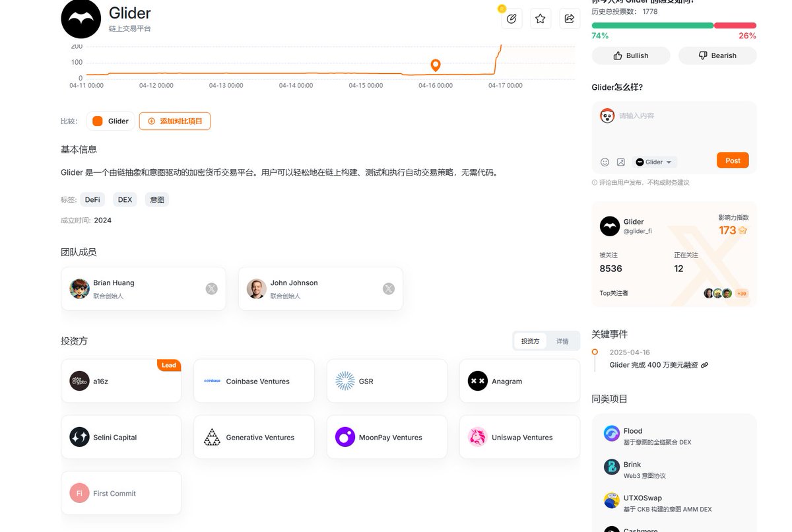792x532 pixels.
Task: Share the page via share icon
Action: point(570,18)
